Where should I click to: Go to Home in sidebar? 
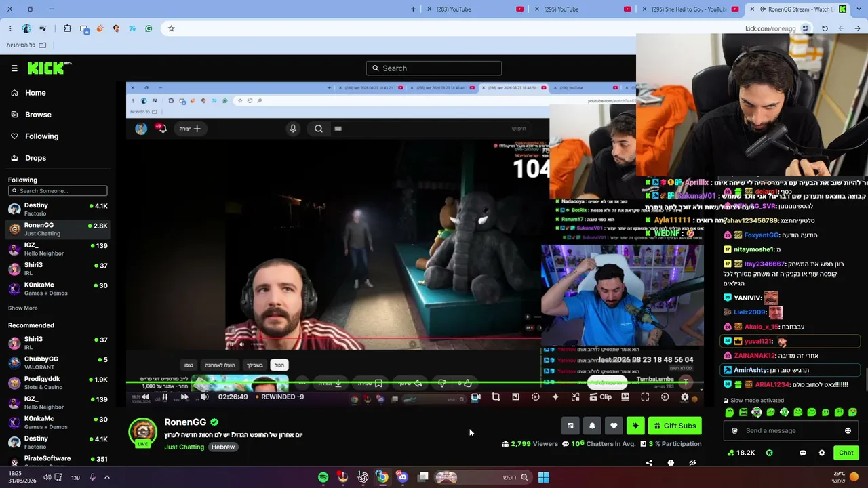[35, 93]
